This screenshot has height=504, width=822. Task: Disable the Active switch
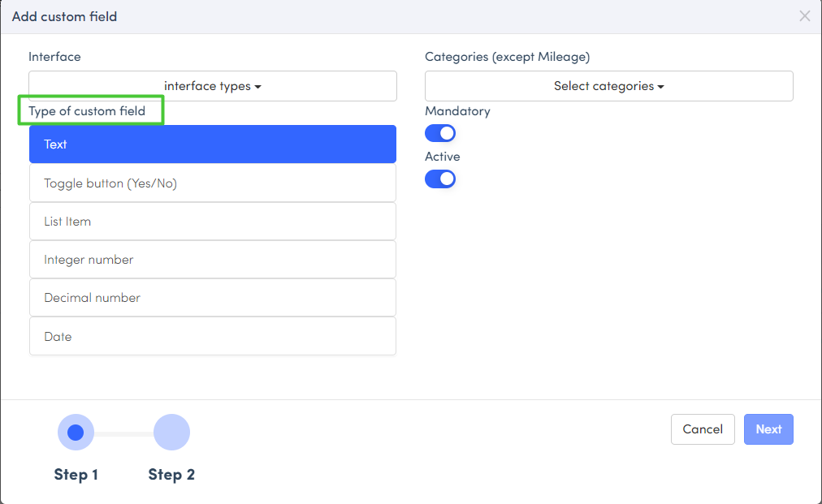[x=440, y=179]
